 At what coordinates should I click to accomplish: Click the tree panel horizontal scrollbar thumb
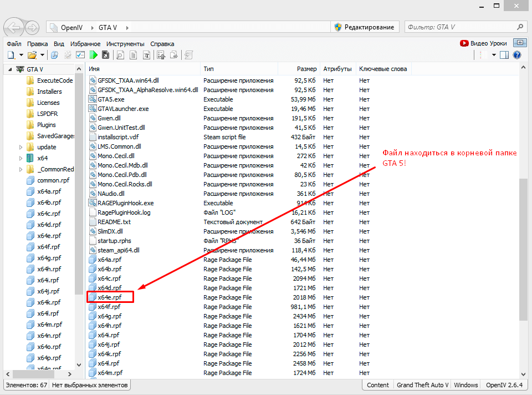(33, 374)
